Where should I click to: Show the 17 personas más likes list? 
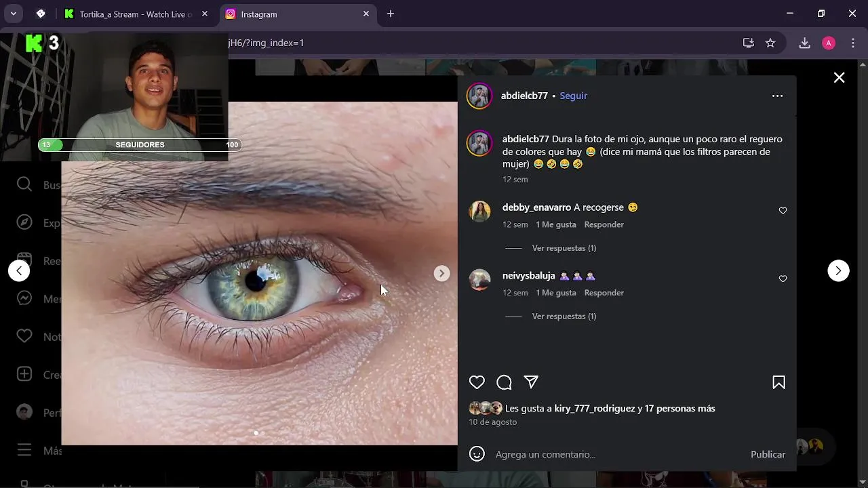pos(679,409)
